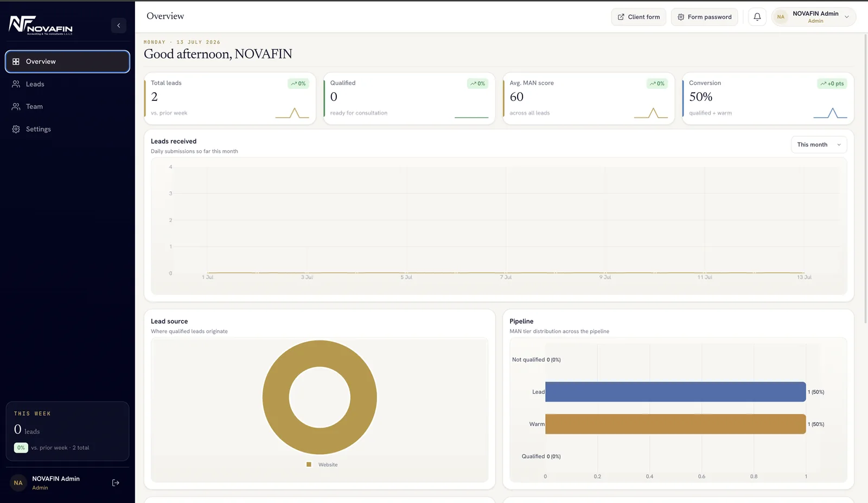The width and height of the screenshot is (868, 503).
Task: Click the Website legend color swatch
Action: tap(309, 465)
